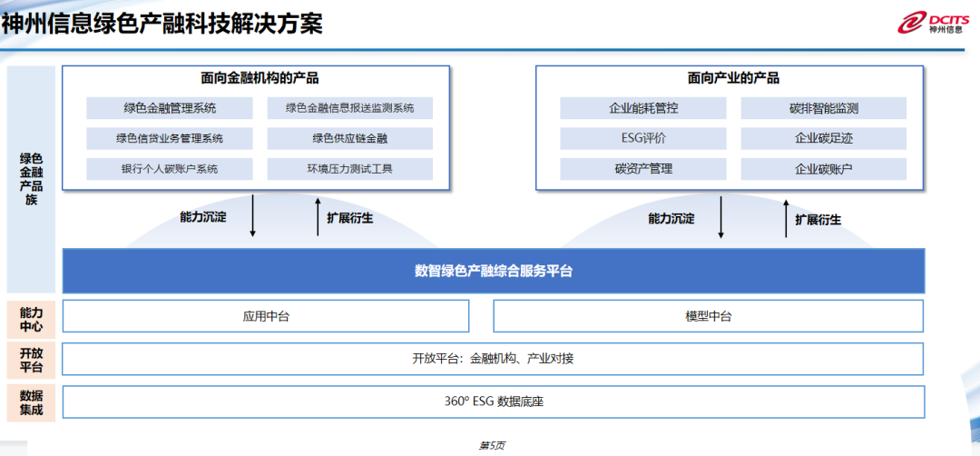Choose the 企业碳足迹 box
980x456 pixels.
(x=823, y=139)
